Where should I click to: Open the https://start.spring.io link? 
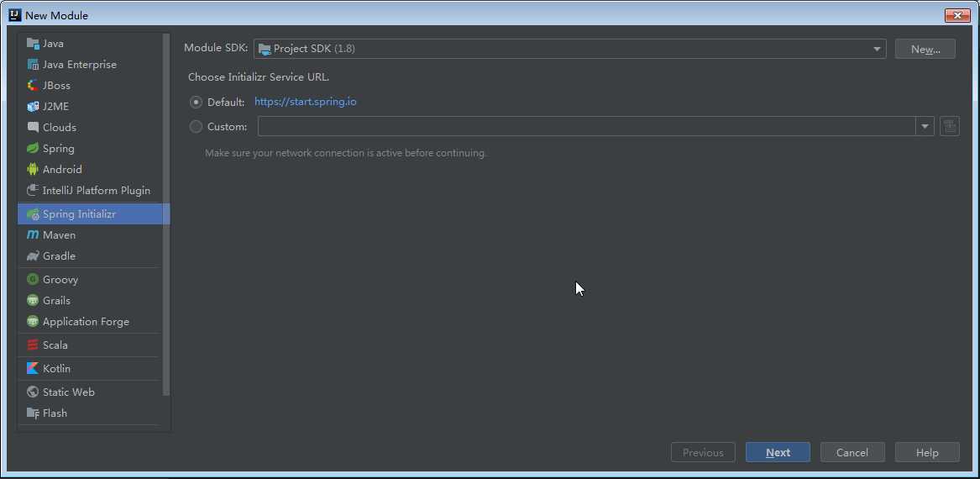[x=306, y=102]
